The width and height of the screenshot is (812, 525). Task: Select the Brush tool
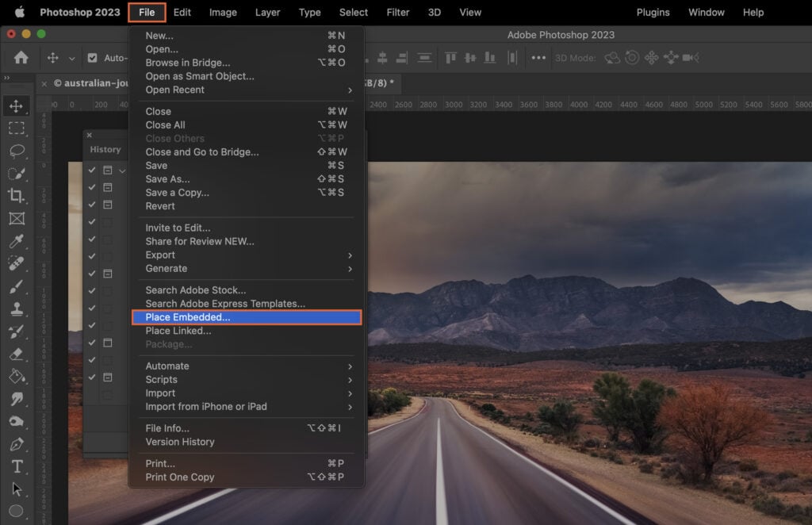click(x=17, y=287)
